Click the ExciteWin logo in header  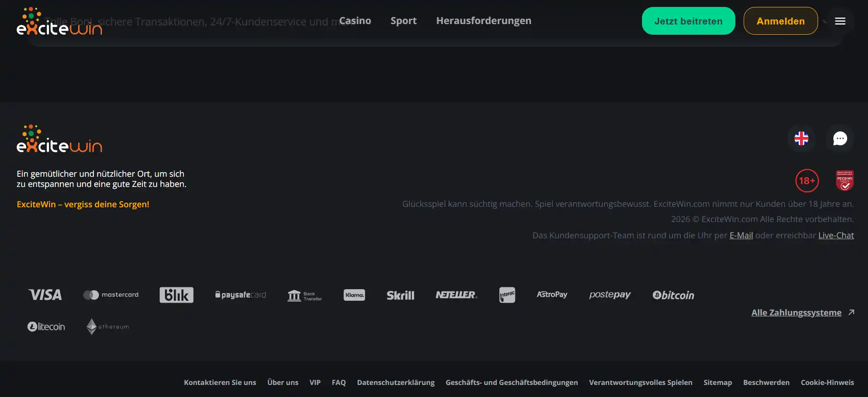point(59,21)
